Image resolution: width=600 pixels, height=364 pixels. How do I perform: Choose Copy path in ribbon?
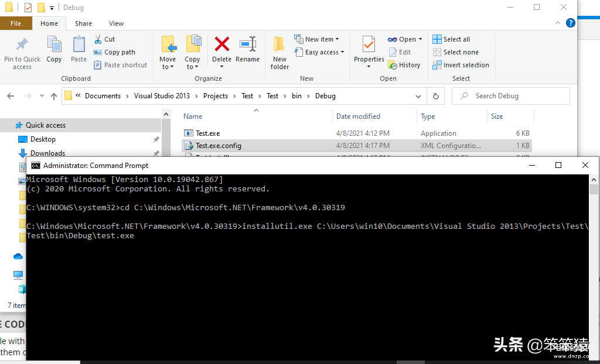tap(114, 52)
